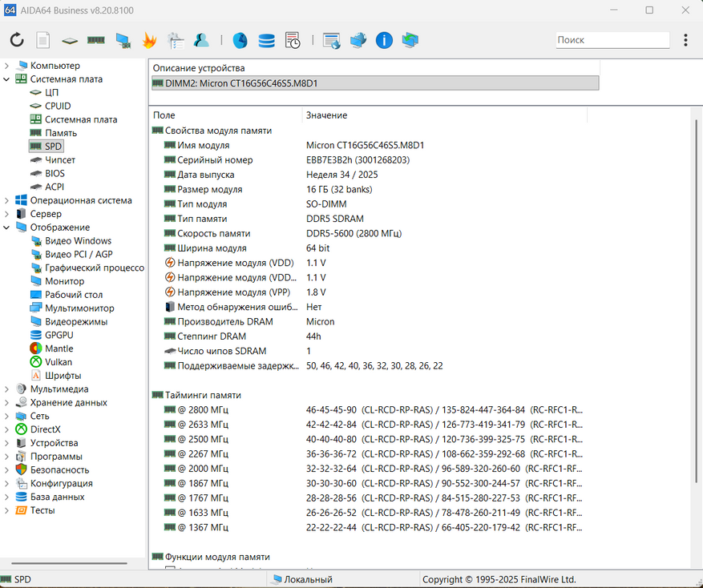This screenshot has height=588, width=703.
Task: Open Видео PCI / AGP item
Action: 79,254
